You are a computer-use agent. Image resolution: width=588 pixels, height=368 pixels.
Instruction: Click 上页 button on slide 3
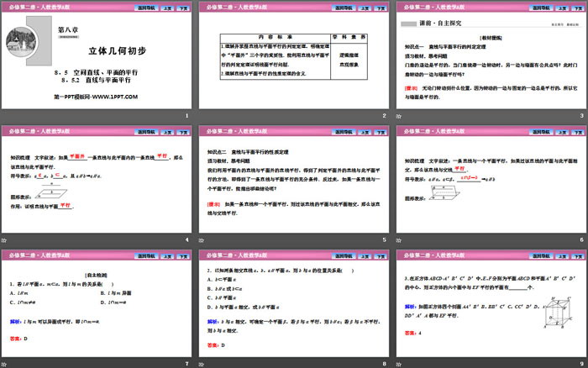pos(562,8)
